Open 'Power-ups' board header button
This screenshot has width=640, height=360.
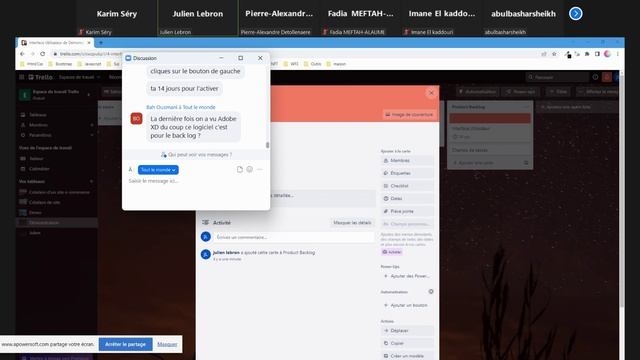click(520, 92)
